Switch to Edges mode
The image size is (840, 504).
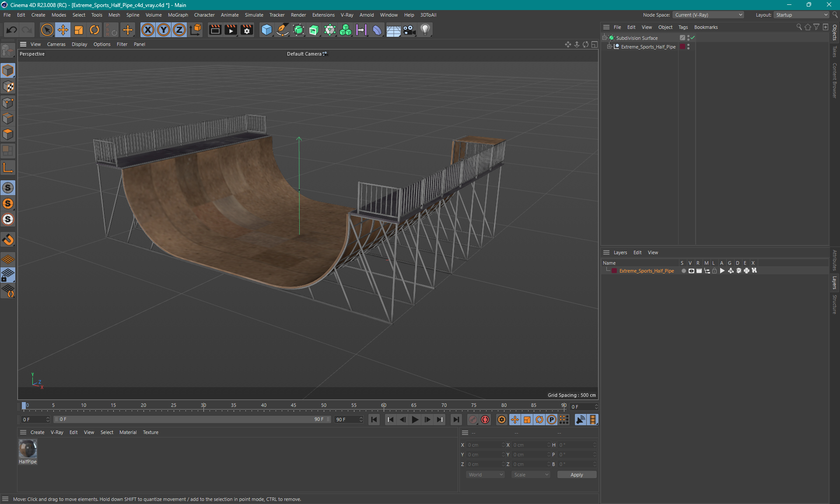click(8, 119)
